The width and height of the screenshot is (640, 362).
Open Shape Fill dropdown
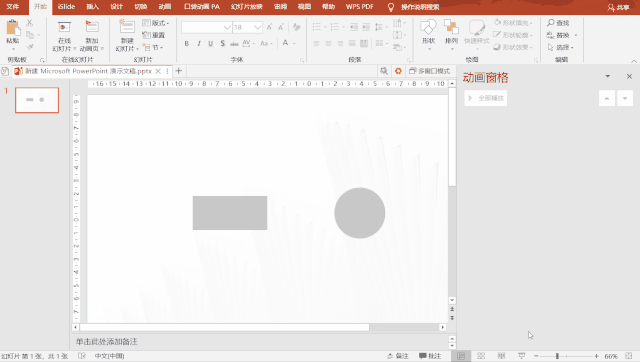[513, 23]
